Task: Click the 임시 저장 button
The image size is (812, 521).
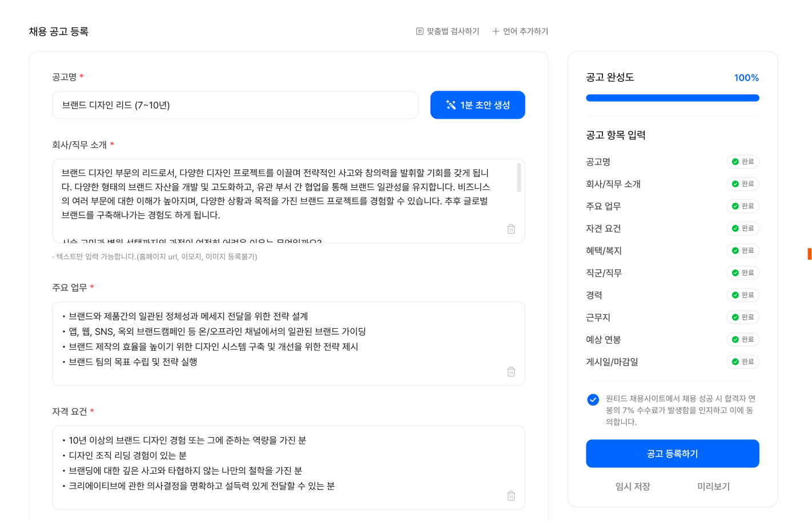Action: pyautogui.click(x=633, y=486)
